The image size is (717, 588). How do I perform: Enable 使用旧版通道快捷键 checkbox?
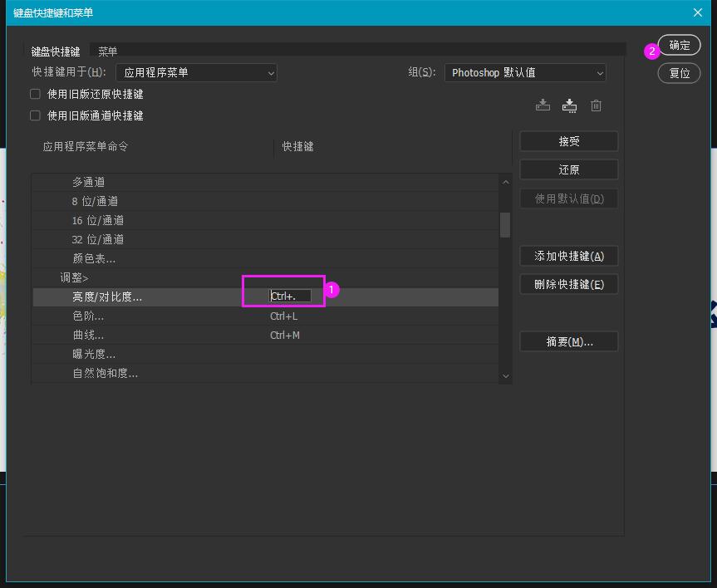coord(35,115)
